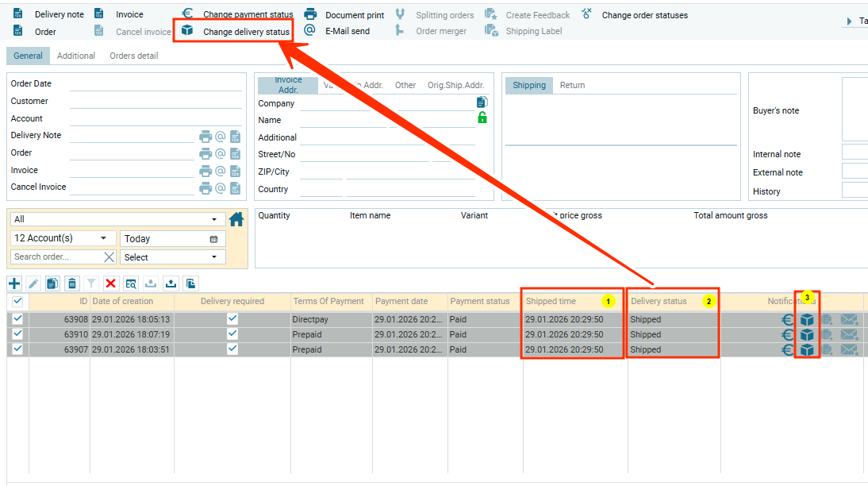Open the Return tab
This screenshot has width=868, height=486.
[x=572, y=85]
